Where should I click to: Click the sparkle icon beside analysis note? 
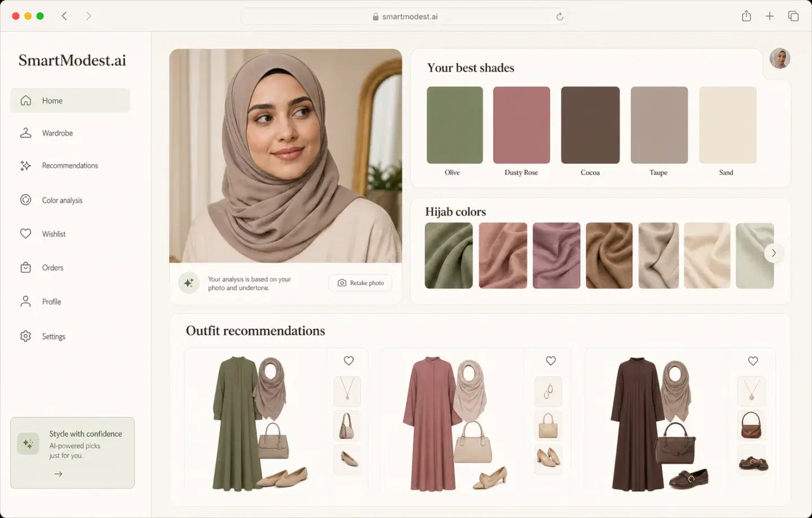click(x=189, y=283)
